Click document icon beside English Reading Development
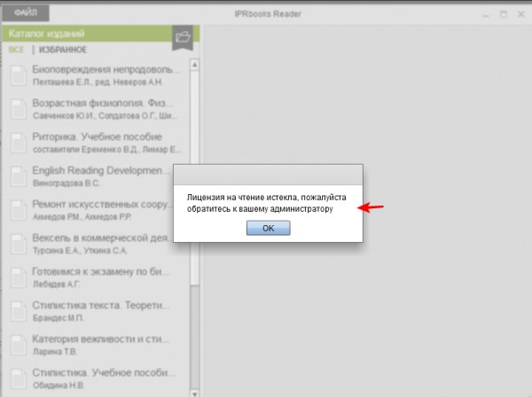The image size is (532, 397). pos(19,176)
